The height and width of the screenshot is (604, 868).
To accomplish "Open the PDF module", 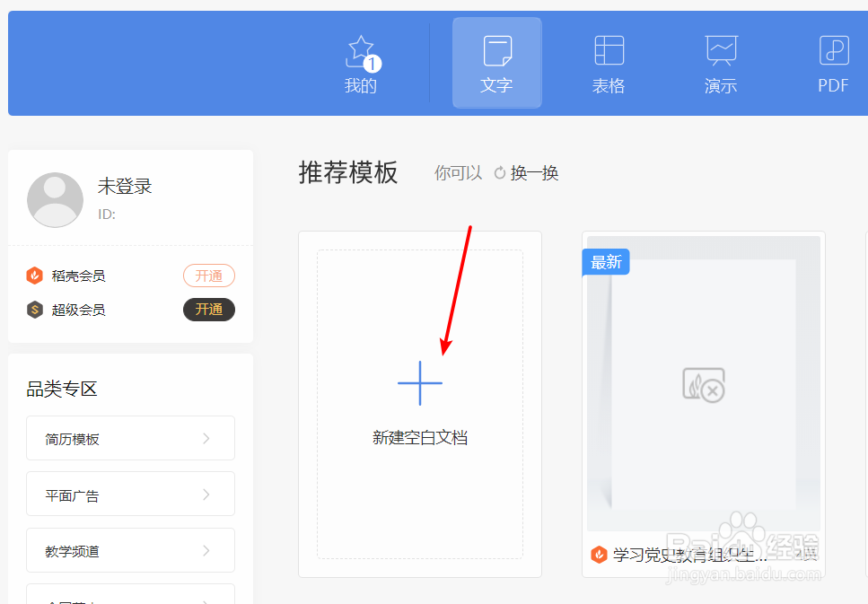I will point(831,63).
